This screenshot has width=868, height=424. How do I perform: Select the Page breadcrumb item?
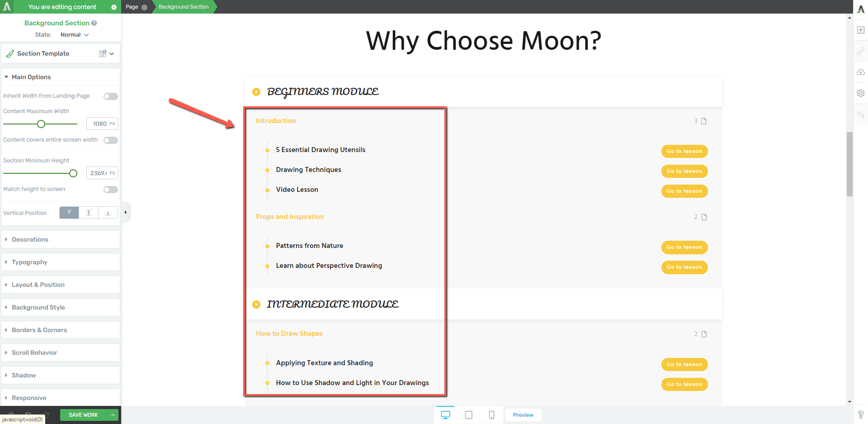pyautogui.click(x=132, y=7)
